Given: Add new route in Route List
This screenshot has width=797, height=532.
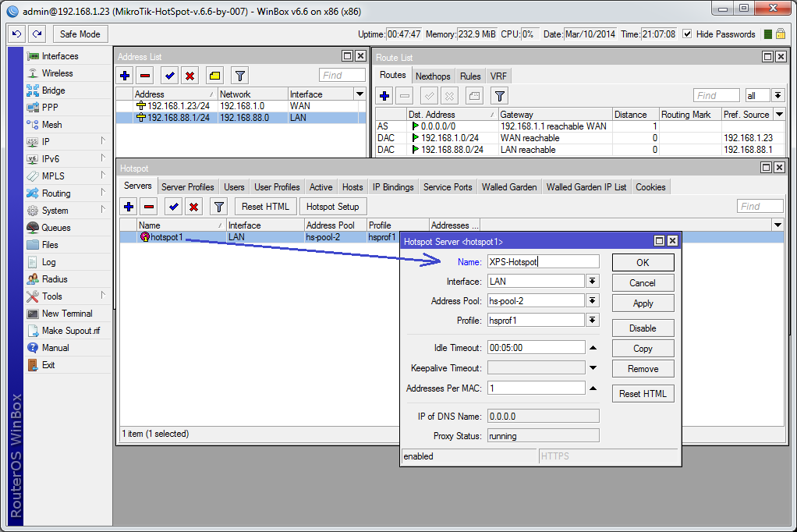Looking at the screenshot, I should [x=384, y=96].
